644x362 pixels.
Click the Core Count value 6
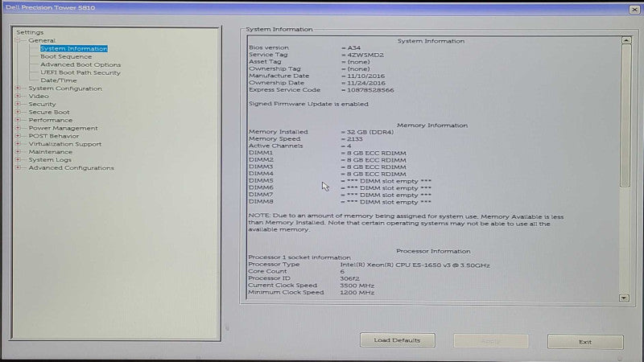[x=342, y=272]
